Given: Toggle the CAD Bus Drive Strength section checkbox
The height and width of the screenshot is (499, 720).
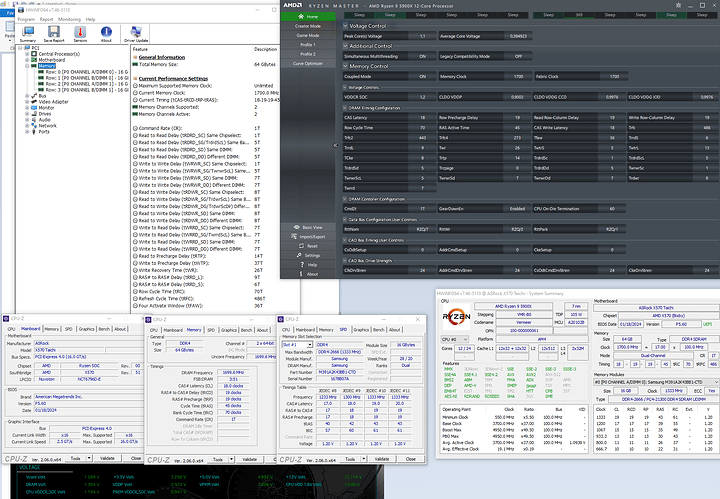Looking at the screenshot, I should coord(345,261).
